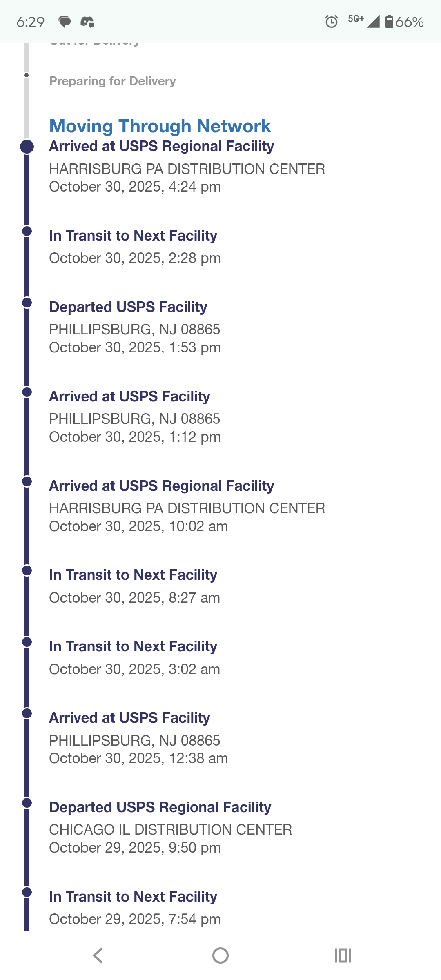Tap the chat bubble notification icon
Screen dimensions: 441x980
point(65,22)
